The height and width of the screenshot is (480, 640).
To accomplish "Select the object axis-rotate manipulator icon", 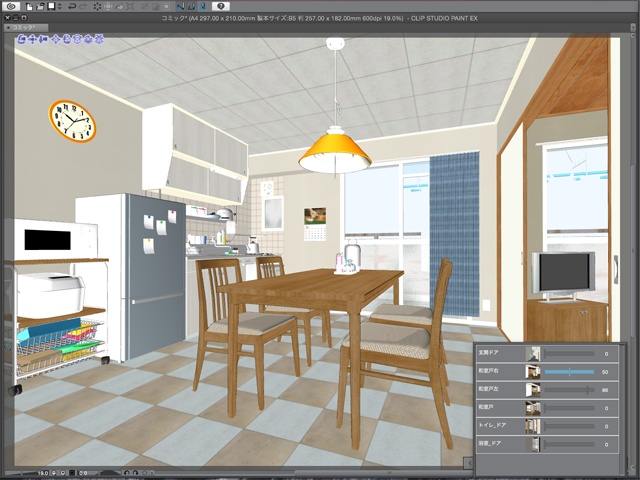I will pyautogui.click(x=88, y=39).
